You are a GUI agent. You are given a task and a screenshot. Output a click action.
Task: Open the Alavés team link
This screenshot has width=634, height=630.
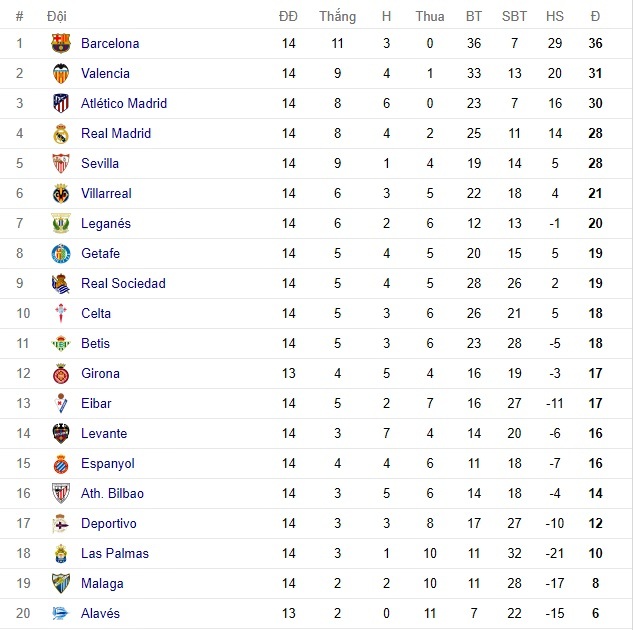pos(100,614)
